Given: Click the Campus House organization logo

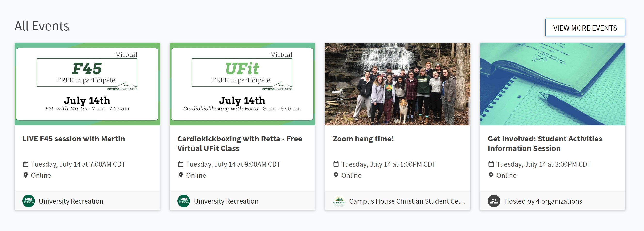Looking at the screenshot, I should [x=339, y=201].
